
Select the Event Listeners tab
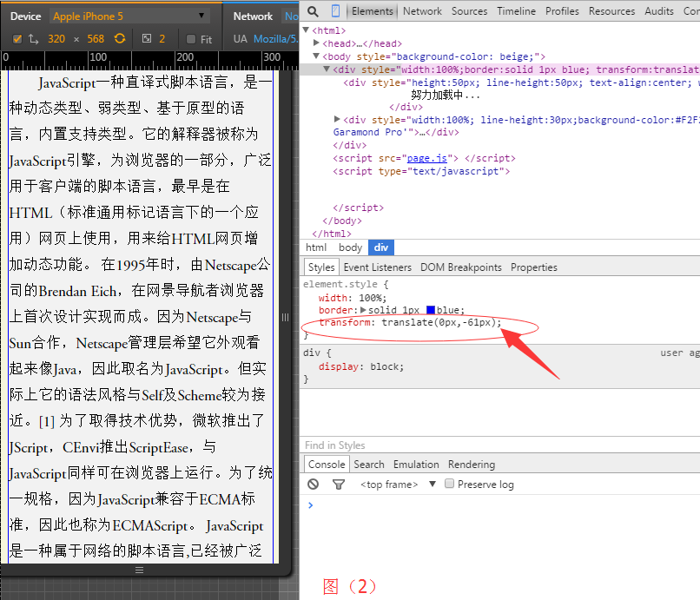pos(378,267)
